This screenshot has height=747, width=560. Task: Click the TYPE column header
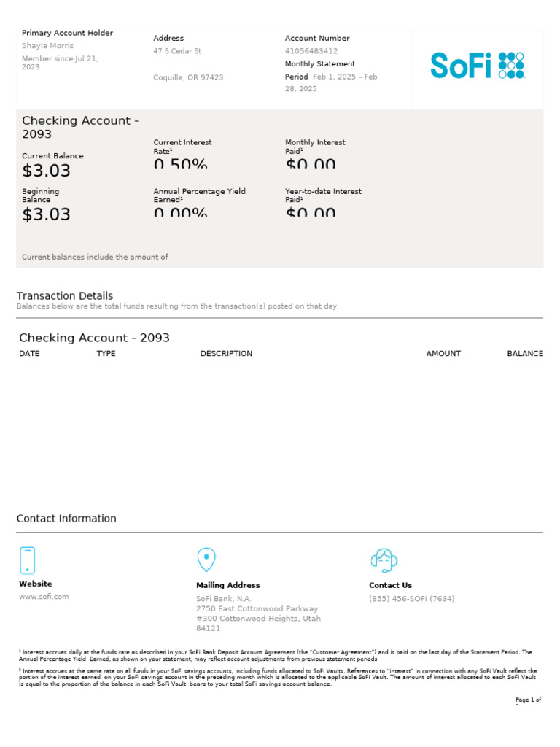[x=106, y=354]
